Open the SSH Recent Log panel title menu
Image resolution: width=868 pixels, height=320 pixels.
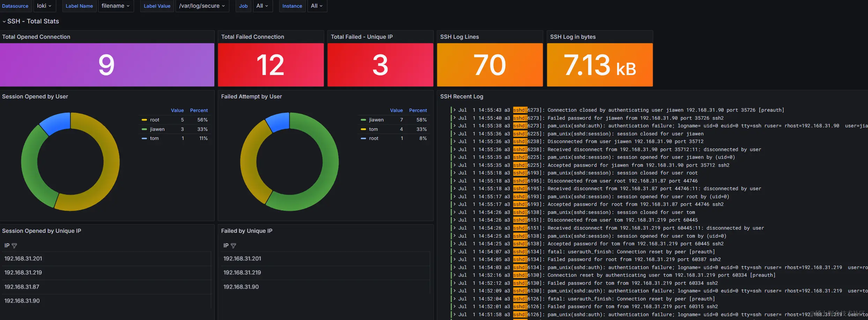coord(462,96)
